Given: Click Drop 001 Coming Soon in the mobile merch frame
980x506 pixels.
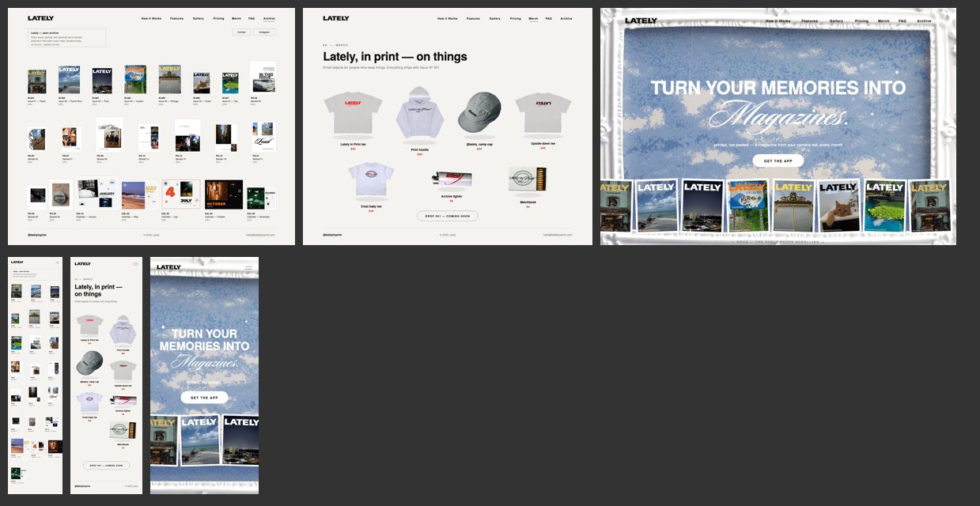Looking at the screenshot, I should click(106, 466).
